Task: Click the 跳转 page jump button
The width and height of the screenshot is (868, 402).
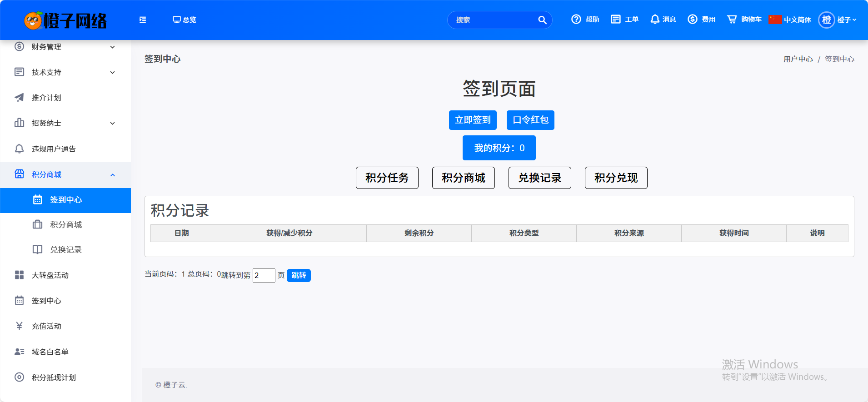Action: tap(299, 275)
